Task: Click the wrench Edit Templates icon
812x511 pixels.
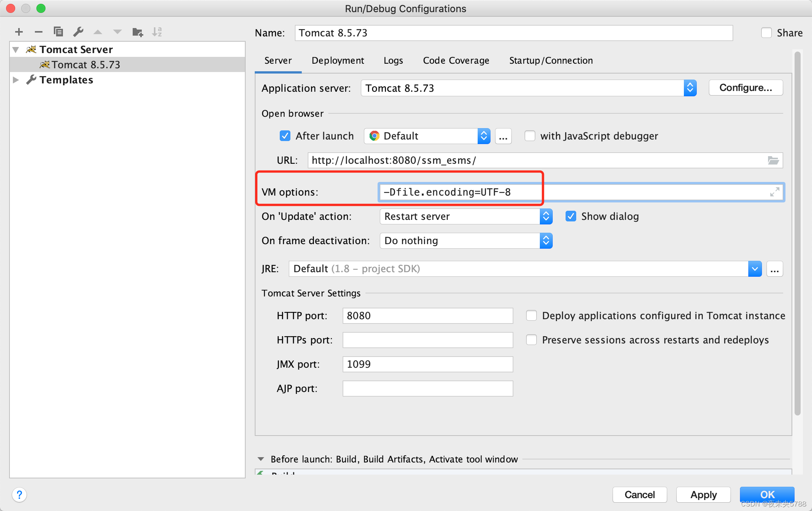Action: tap(78, 32)
